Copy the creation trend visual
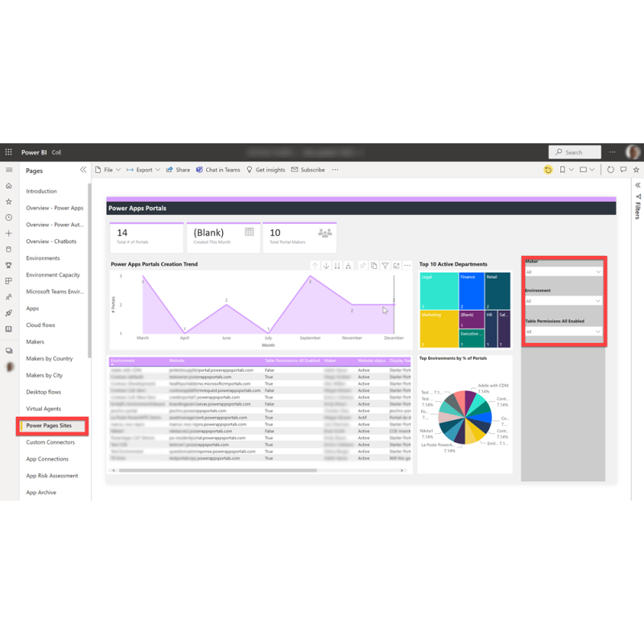 [x=374, y=266]
